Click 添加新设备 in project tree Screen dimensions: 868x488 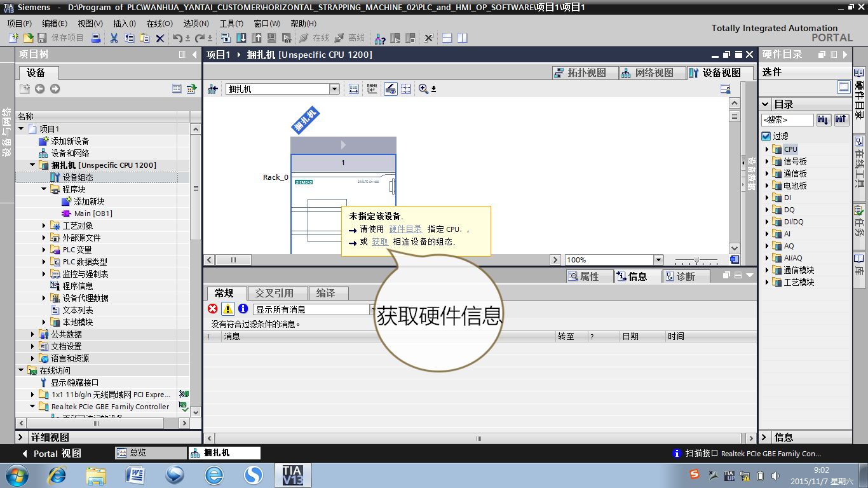tap(70, 141)
